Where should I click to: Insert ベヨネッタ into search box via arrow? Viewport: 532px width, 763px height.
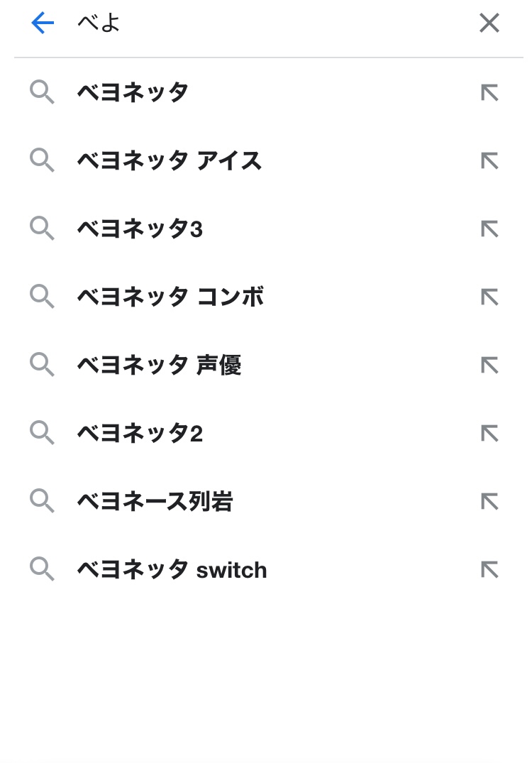click(489, 92)
